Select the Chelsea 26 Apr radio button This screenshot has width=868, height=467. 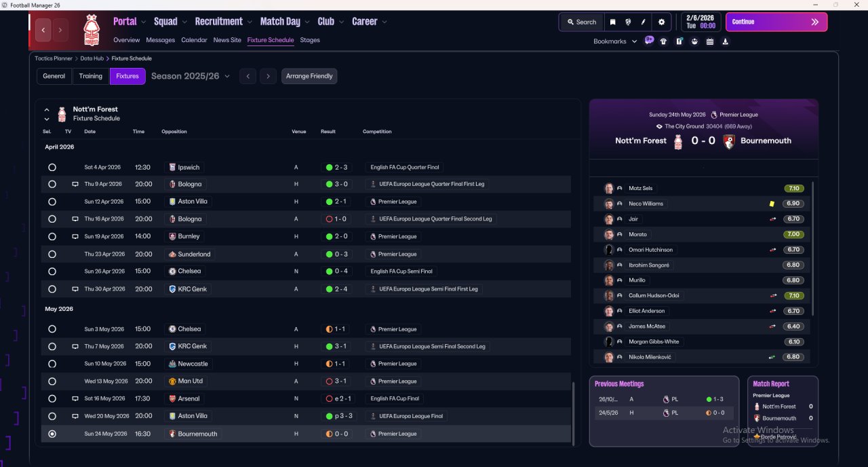click(x=52, y=271)
